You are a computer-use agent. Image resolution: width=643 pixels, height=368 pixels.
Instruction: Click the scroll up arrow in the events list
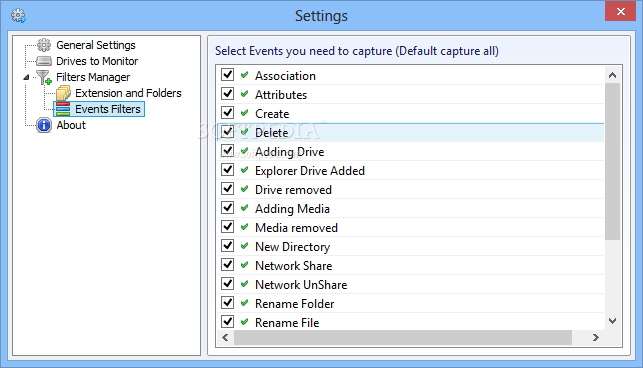click(613, 75)
